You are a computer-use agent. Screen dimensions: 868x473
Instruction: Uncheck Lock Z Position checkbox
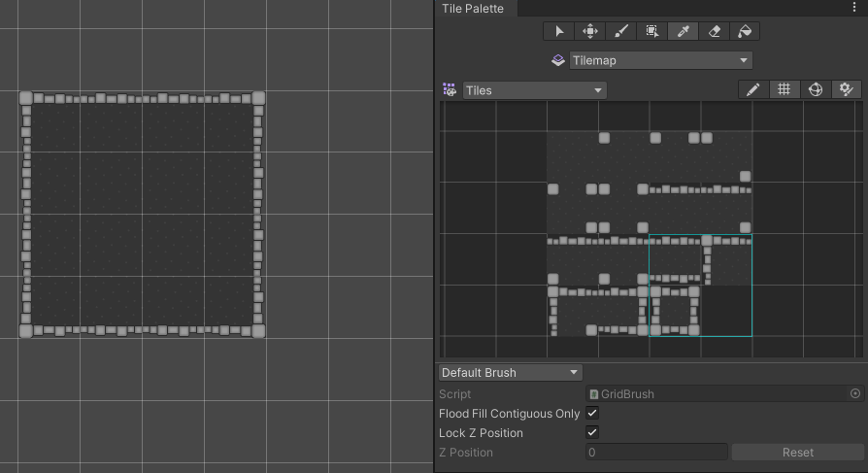[592, 433]
